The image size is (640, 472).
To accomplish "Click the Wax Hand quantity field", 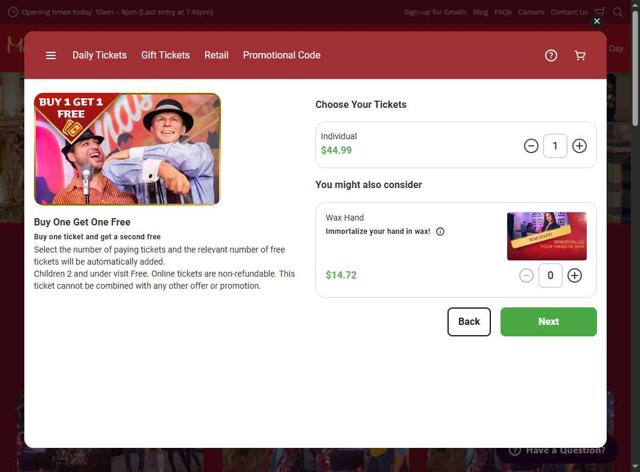I will [x=550, y=275].
